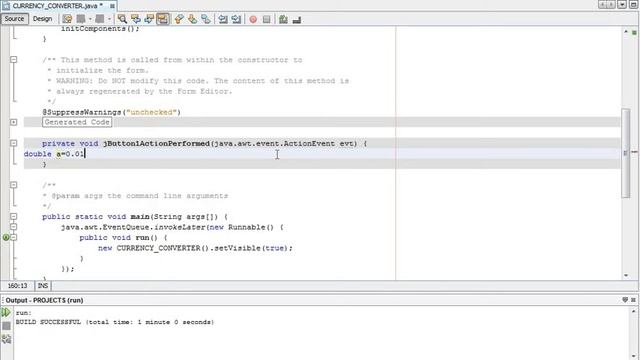Click the Uncomment code icon
Image resolution: width=640 pixels, height=360 pixels.
tap(297, 19)
